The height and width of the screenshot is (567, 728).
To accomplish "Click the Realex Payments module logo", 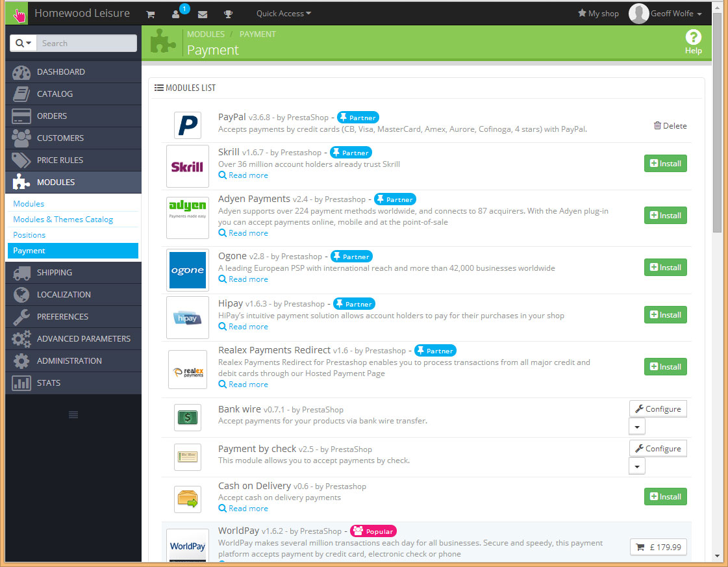I will tap(188, 370).
